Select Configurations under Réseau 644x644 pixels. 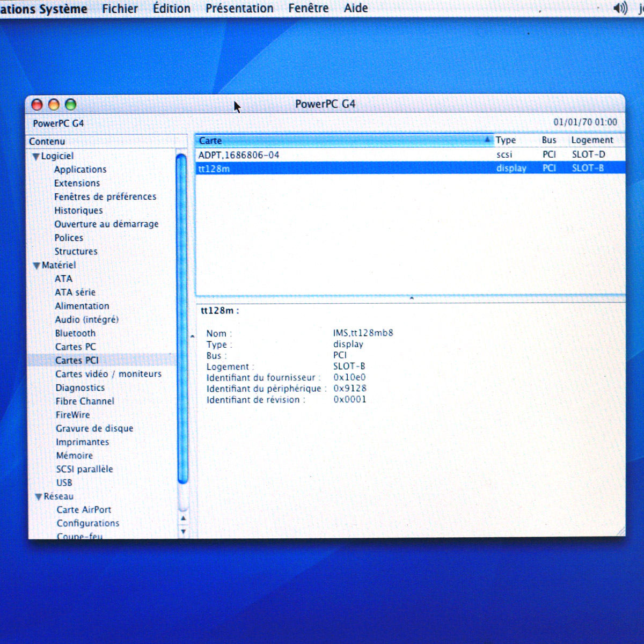(x=88, y=523)
